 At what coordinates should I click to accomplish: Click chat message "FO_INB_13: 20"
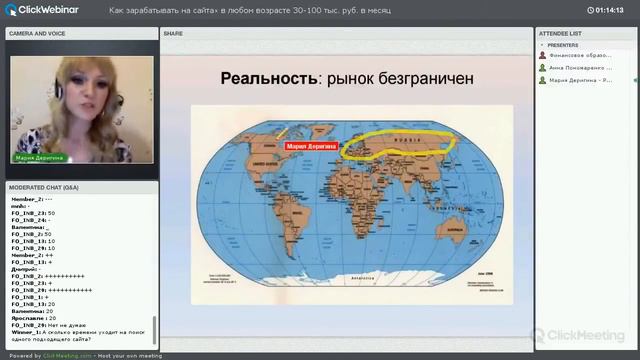33,304
